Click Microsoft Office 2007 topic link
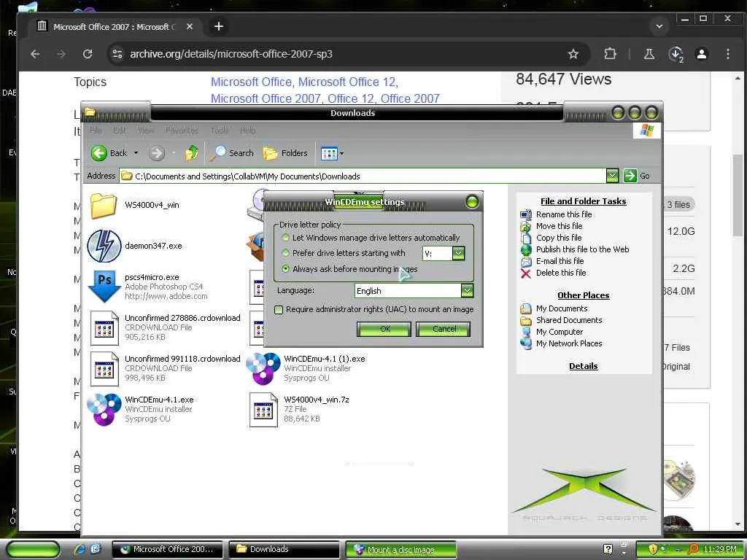 (266, 98)
